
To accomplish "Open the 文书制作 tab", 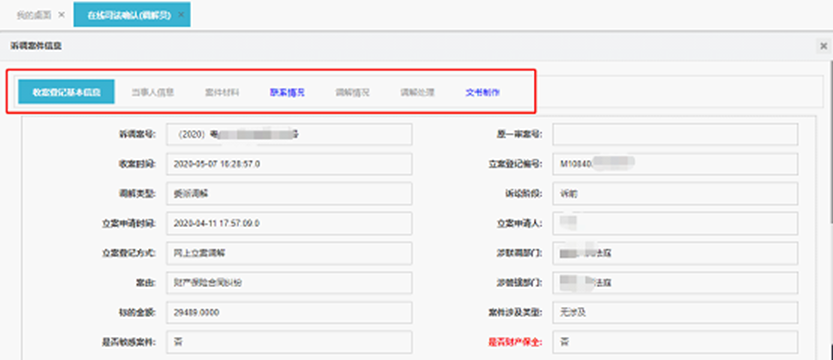I will [x=482, y=92].
